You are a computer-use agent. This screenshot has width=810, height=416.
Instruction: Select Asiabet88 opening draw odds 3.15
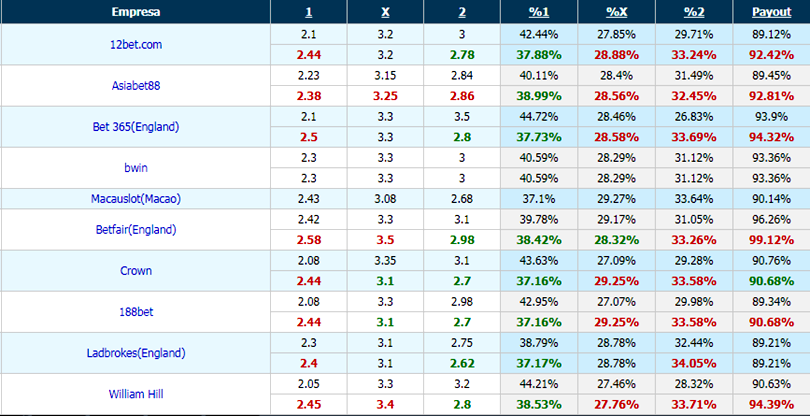coord(385,75)
